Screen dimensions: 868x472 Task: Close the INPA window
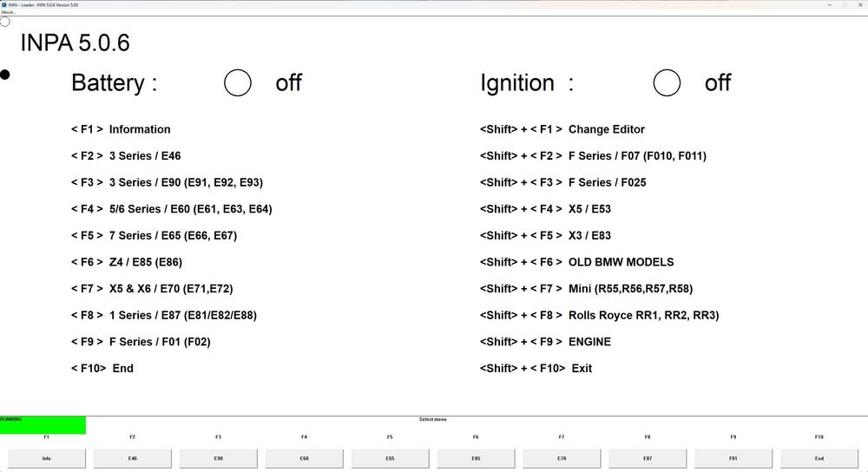[x=861, y=4]
